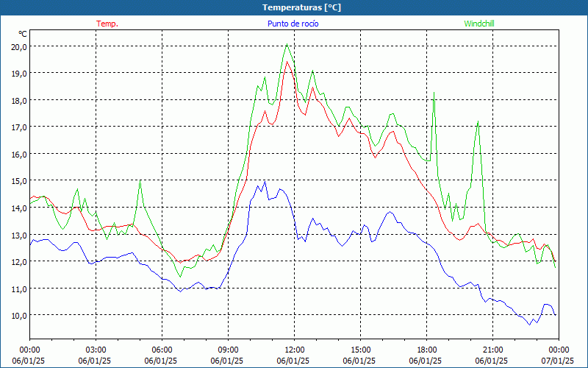The image size is (588, 368).
Task: Click the 13,0 y-axis value
Action: coord(20,235)
